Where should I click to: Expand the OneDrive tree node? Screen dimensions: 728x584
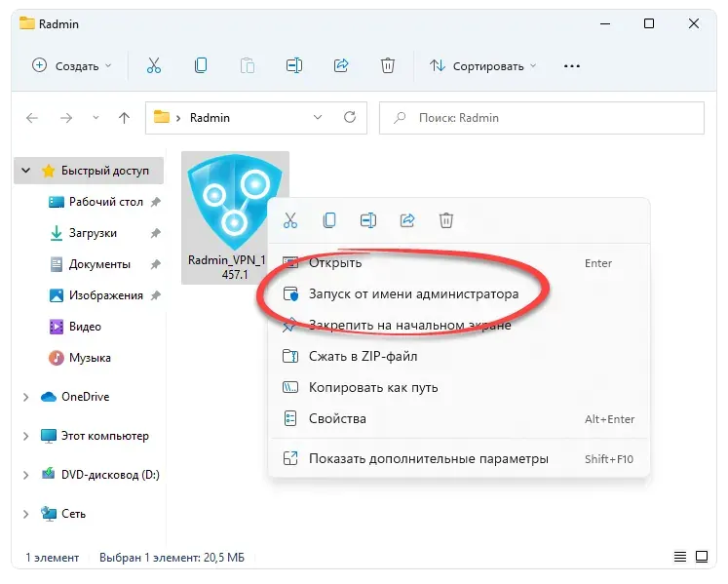[26, 397]
